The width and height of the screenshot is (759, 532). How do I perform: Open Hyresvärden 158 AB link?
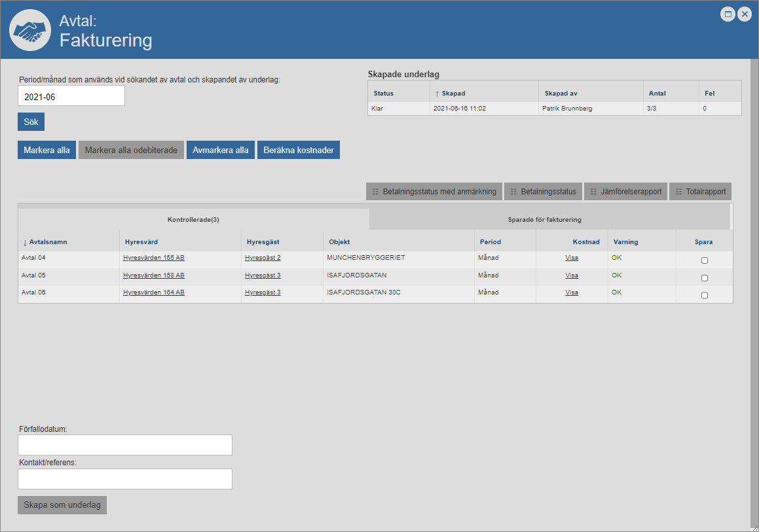pos(153,275)
